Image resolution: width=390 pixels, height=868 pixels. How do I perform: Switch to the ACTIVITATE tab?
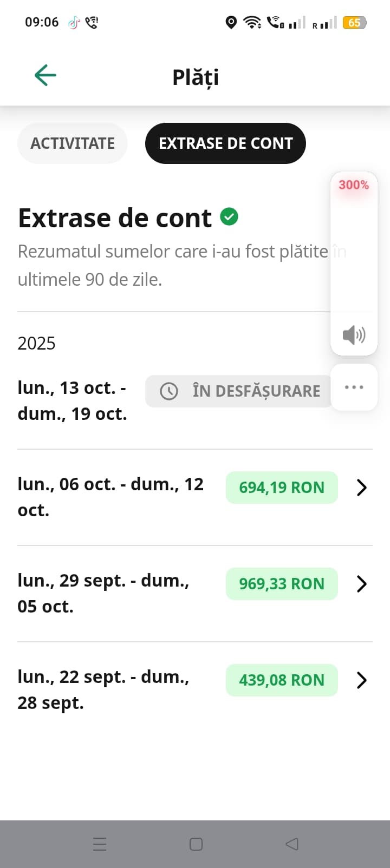coord(73,143)
